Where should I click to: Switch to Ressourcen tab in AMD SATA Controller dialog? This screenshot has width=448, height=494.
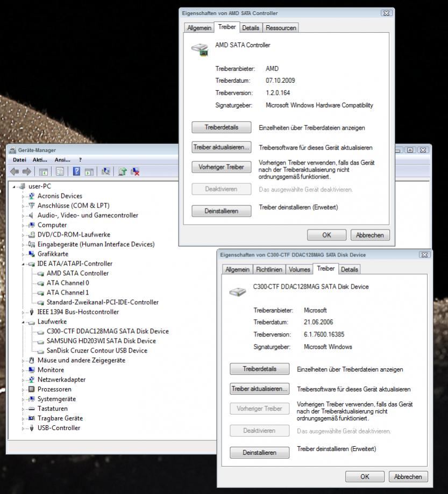tap(281, 28)
